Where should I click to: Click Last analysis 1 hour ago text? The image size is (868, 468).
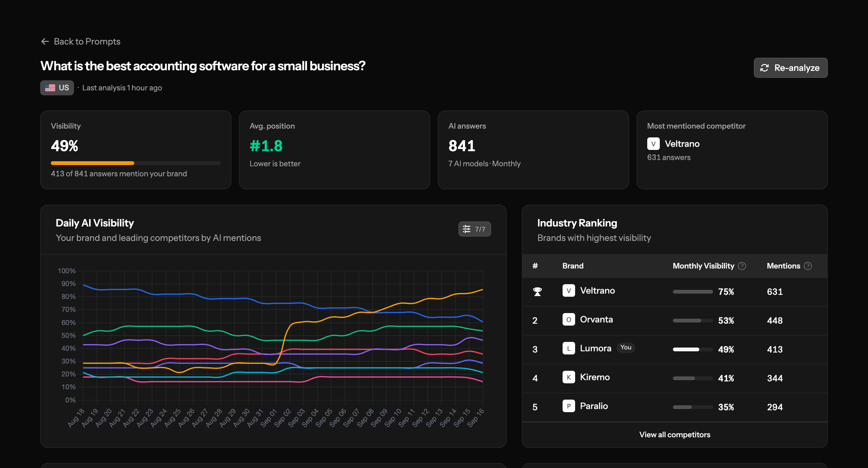[x=122, y=88]
